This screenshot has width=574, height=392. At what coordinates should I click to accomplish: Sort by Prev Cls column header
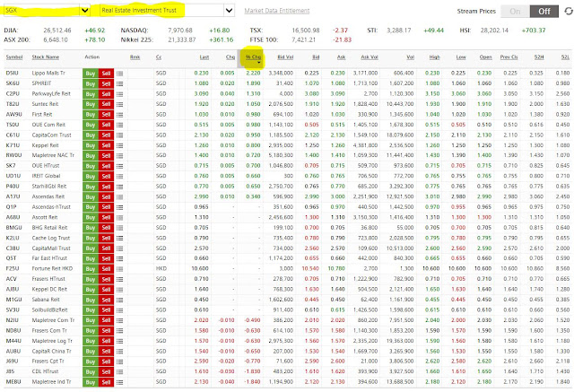[x=509, y=57]
